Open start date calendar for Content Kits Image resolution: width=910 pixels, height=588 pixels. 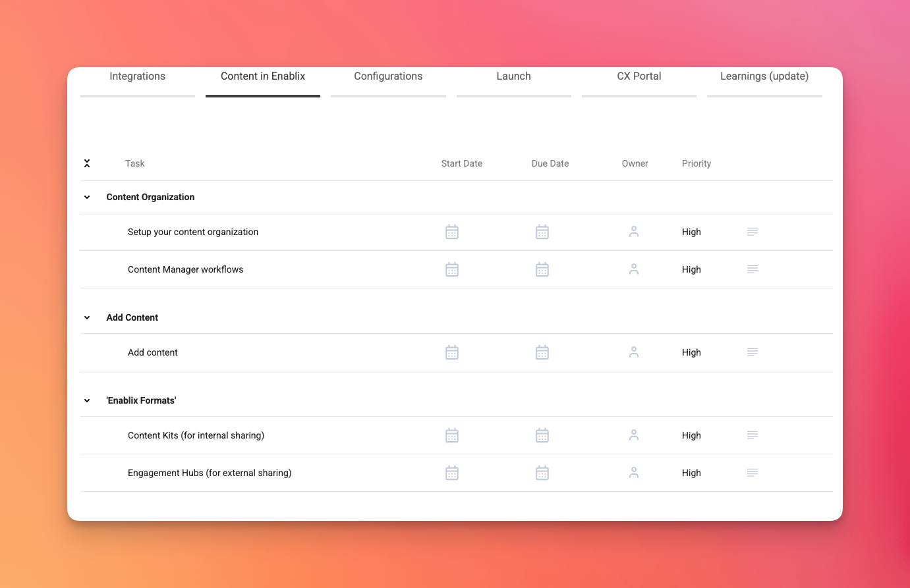(x=451, y=435)
